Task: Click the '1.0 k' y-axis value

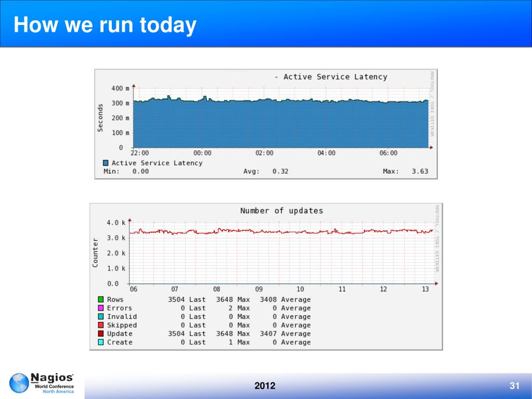Action: click(116, 268)
